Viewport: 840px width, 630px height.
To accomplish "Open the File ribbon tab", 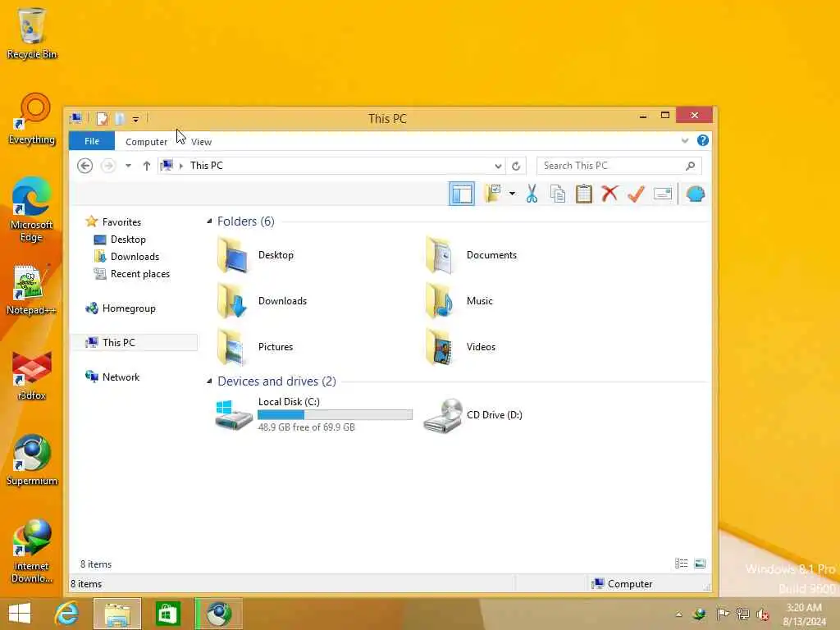I will (x=92, y=141).
